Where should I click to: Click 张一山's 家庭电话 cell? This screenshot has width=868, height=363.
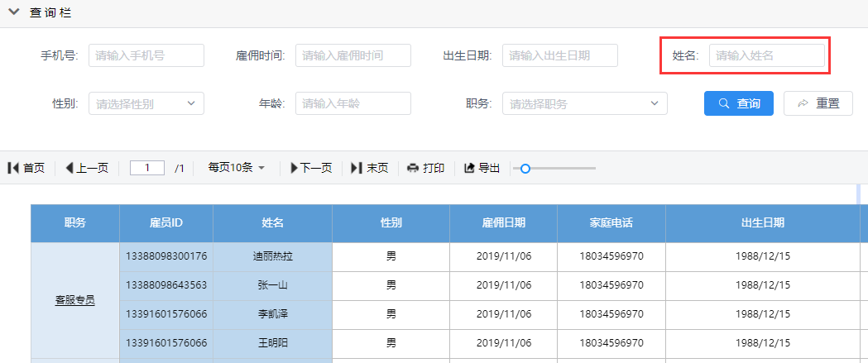coord(611,285)
